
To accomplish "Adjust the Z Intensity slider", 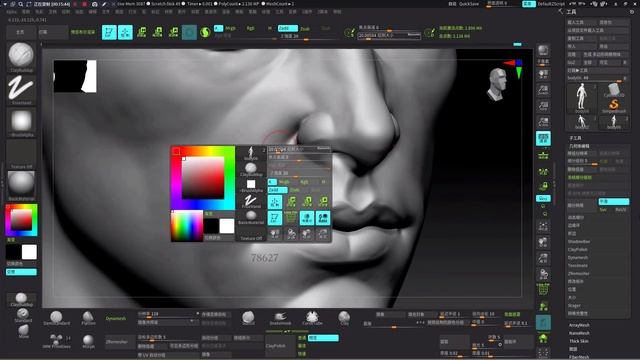I will (308, 36).
